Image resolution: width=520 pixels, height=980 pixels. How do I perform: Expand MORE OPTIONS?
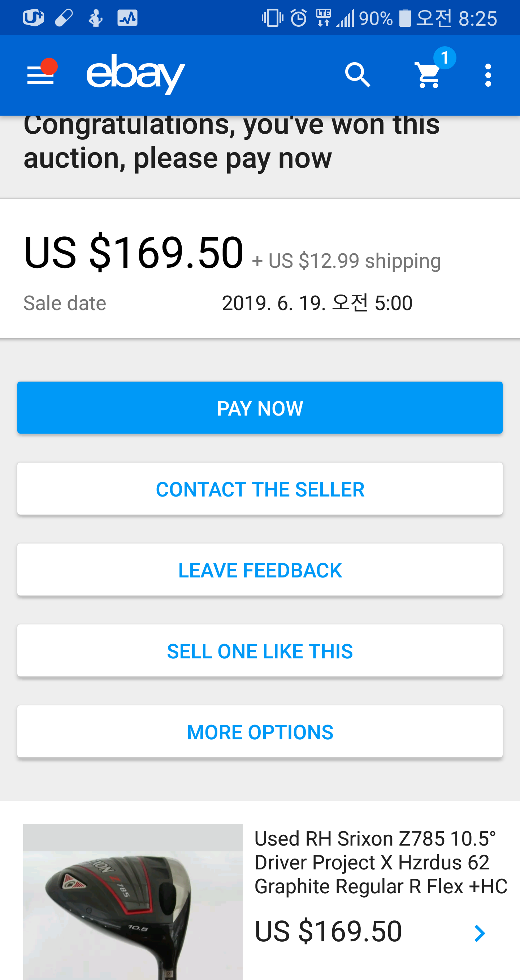[260, 732]
